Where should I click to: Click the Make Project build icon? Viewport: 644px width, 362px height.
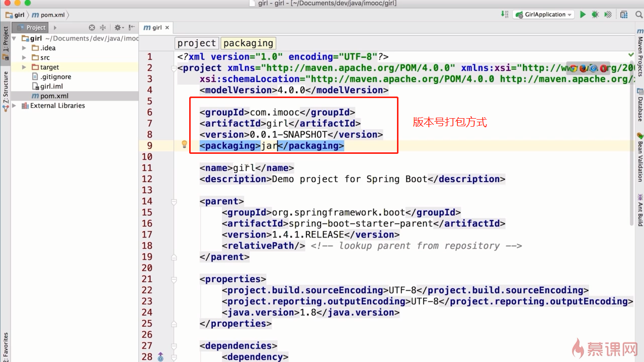pos(505,15)
